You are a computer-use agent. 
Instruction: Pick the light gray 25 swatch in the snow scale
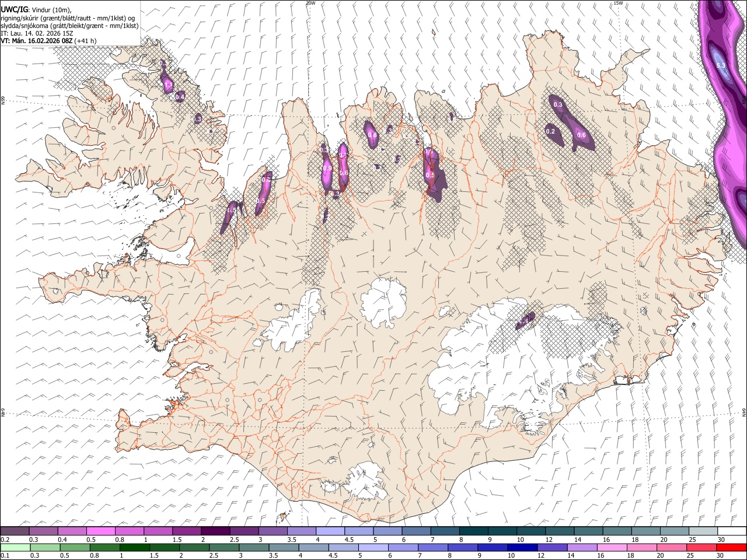(x=703, y=531)
